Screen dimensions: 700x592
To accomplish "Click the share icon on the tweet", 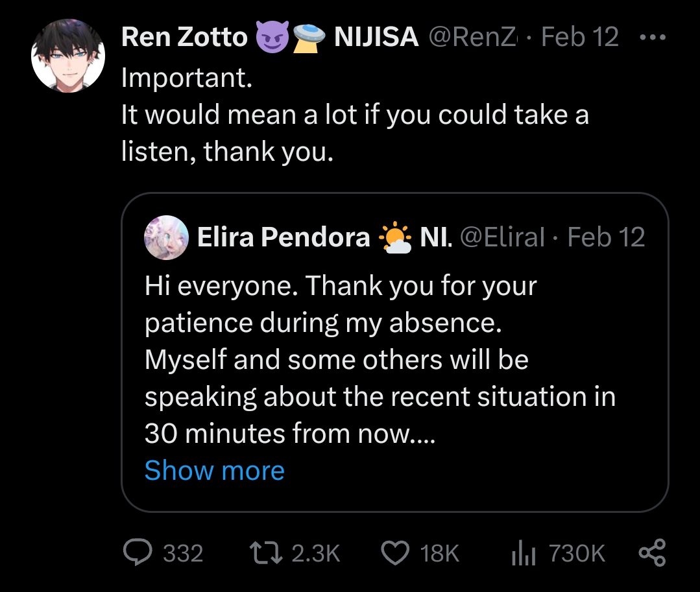I will coord(651,553).
